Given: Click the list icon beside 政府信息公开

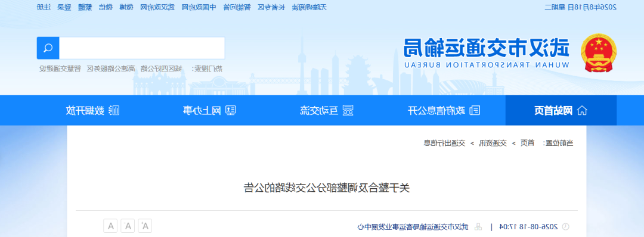Looking at the screenshot, I should pyautogui.click(x=475, y=110).
